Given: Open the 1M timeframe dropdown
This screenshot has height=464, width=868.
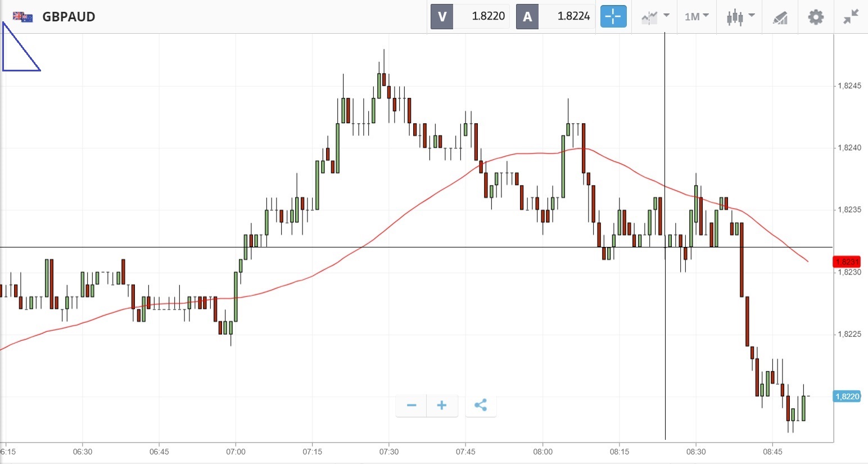Looking at the screenshot, I should tap(697, 16).
